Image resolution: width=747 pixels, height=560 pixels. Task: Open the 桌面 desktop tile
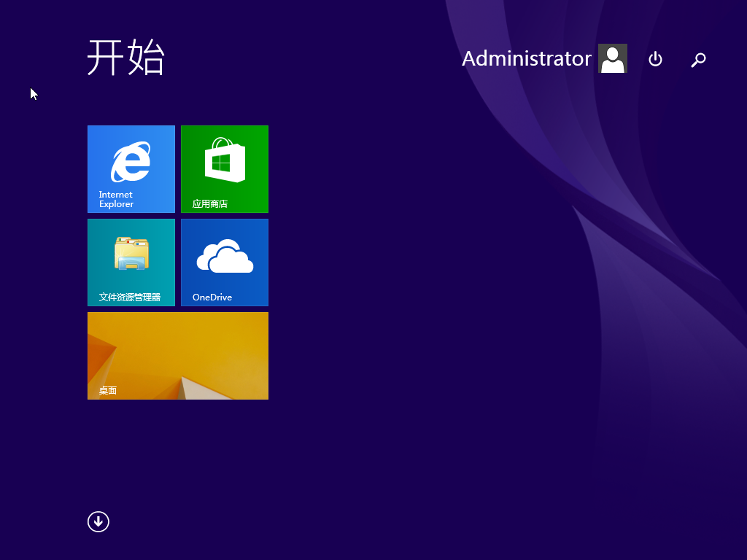[x=178, y=356]
